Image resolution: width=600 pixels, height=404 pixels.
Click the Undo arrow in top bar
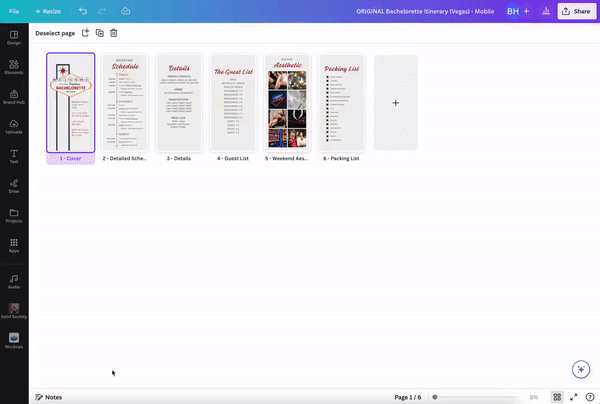(x=82, y=11)
